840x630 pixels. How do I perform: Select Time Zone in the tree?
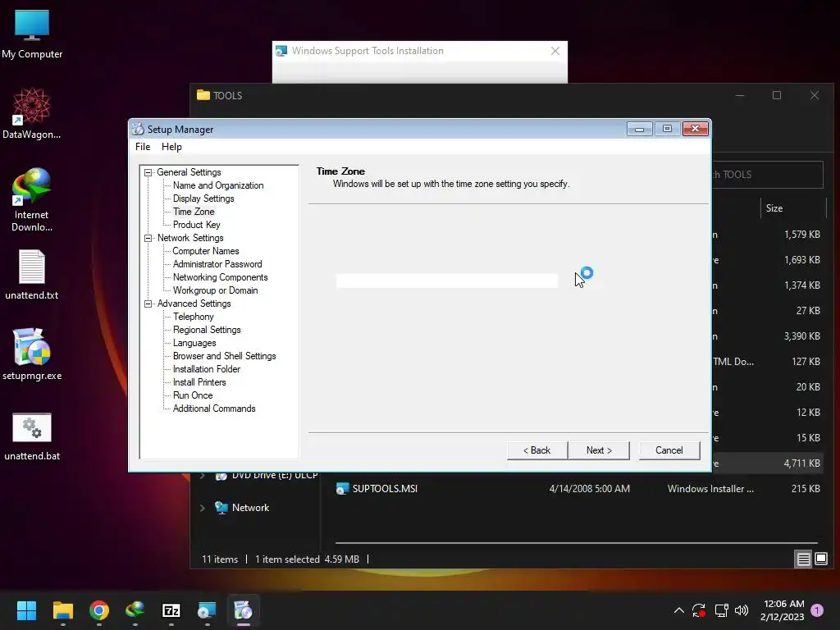(194, 212)
